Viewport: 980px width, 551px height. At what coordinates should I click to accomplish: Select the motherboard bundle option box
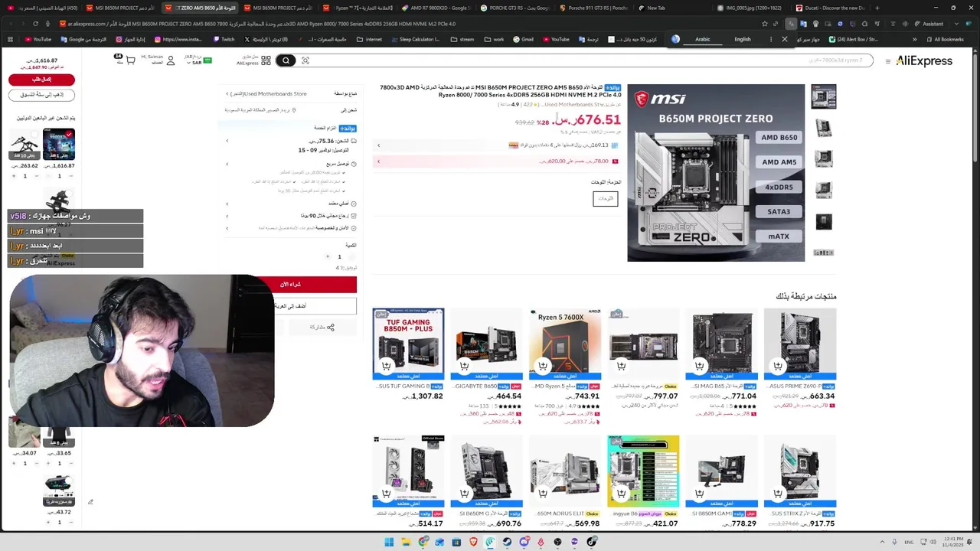(x=605, y=199)
